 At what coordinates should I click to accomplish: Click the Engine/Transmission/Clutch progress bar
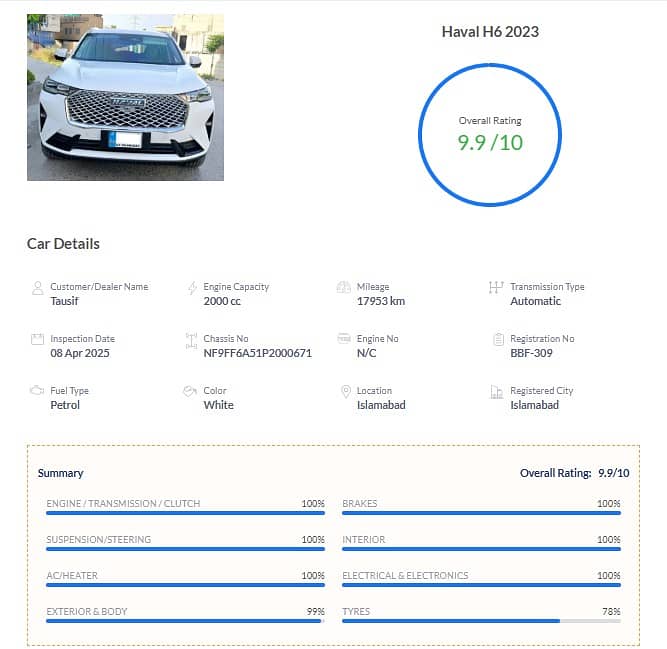[185, 513]
